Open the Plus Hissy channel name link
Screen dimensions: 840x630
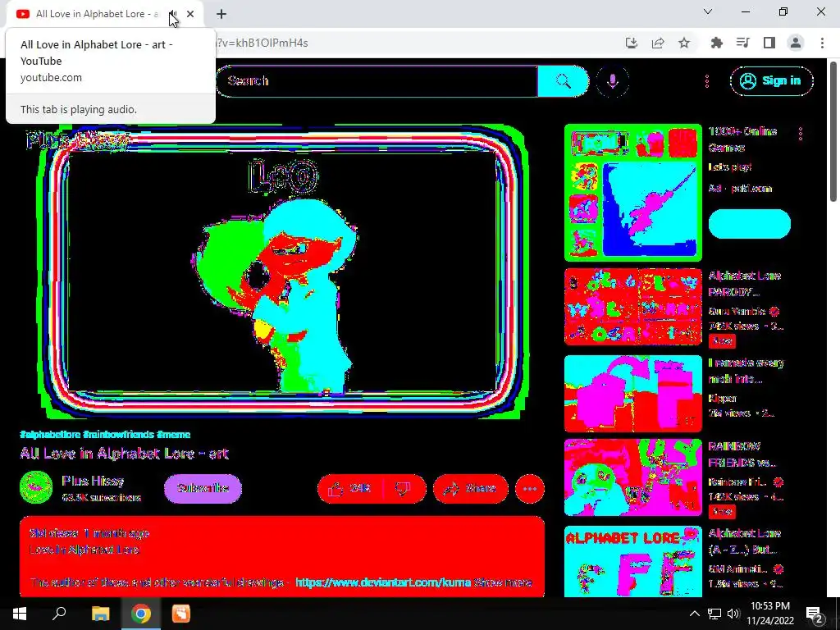93,481
